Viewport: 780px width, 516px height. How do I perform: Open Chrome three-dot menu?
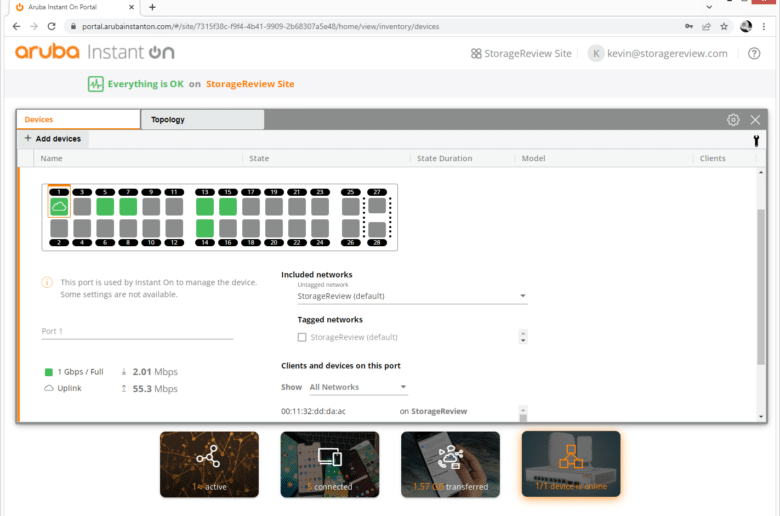764,26
